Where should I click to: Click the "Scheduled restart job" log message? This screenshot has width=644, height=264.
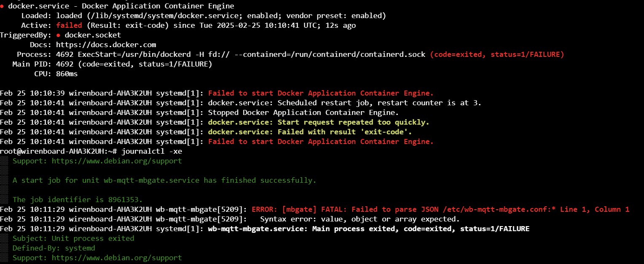coord(314,103)
